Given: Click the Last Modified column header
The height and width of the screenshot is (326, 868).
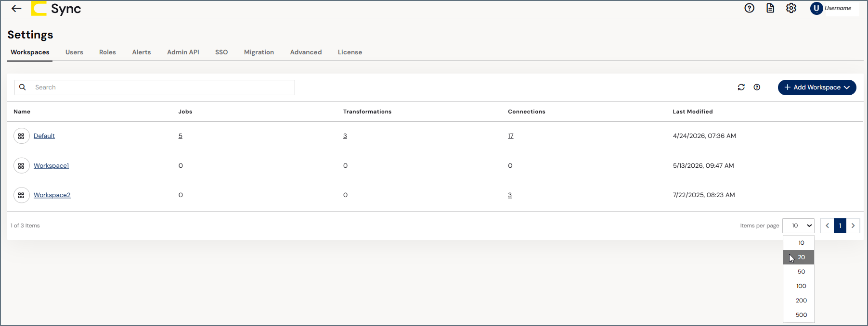Looking at the screenshot, I should (x=693, y=112).
